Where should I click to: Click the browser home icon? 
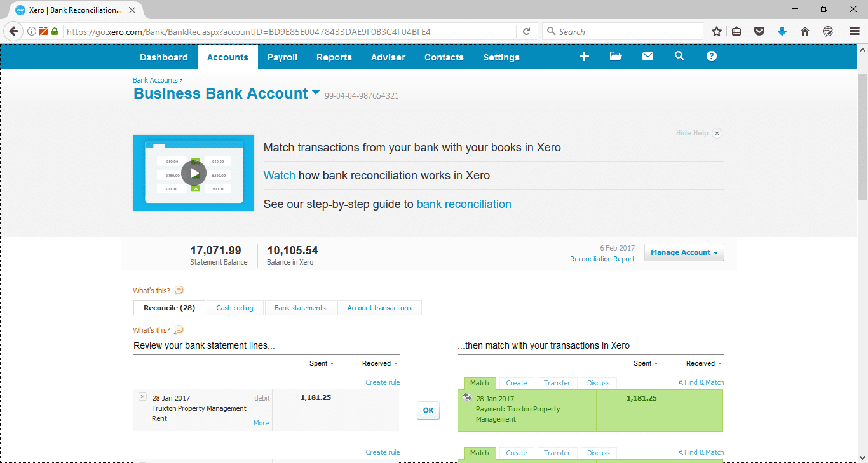[805, 31]
